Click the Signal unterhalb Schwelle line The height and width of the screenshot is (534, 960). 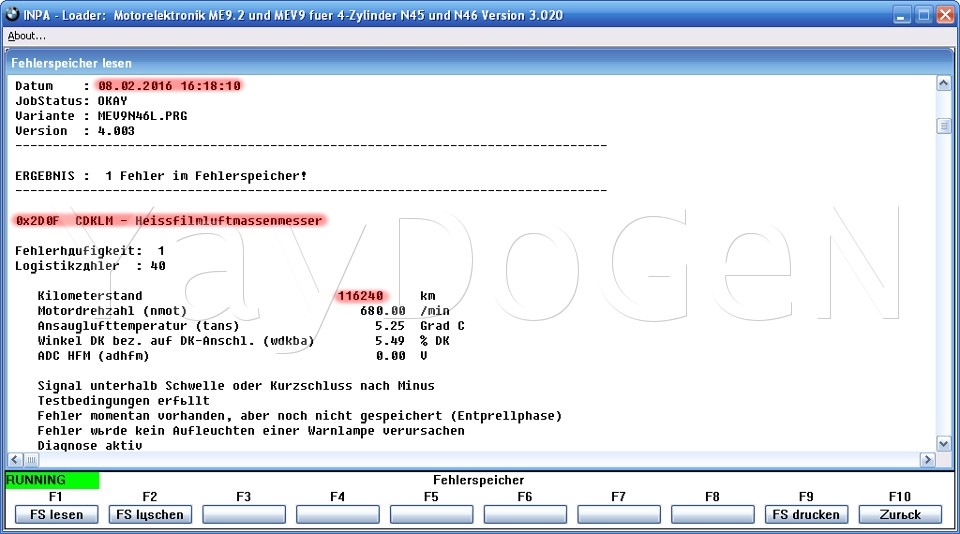[236, 386]
